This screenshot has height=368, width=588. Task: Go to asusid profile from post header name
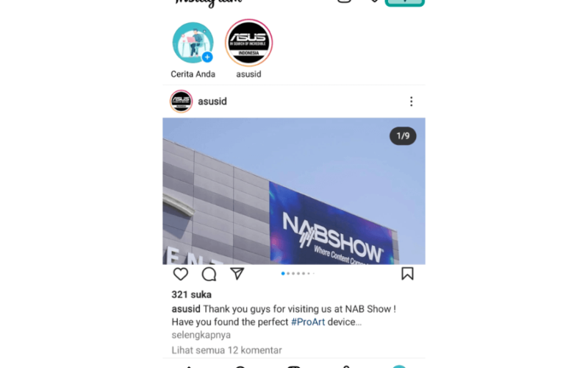coord(212,102)
